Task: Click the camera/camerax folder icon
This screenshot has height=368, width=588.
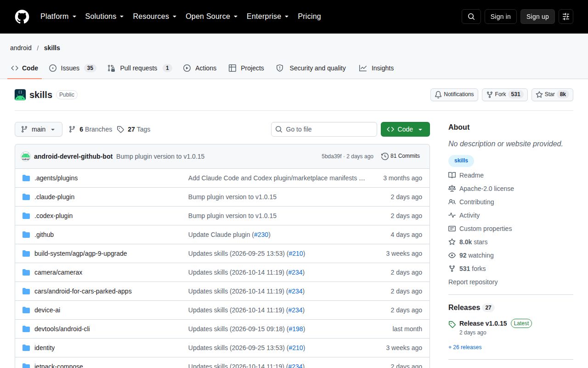Action: click(26, 272)
